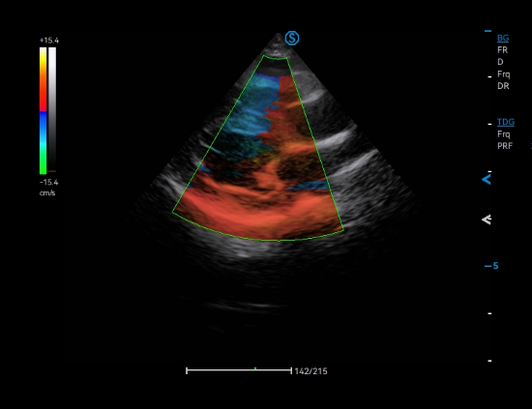The width and height of the screenshot is (532, 409).
Task: Click the D depth parameter label
Action: click(x=500, y=62)
